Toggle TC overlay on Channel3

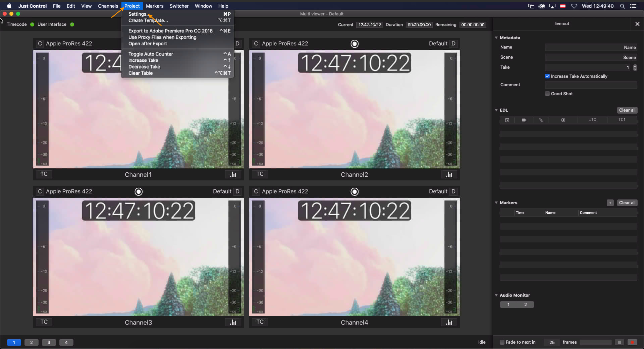(x=44, y=322)
